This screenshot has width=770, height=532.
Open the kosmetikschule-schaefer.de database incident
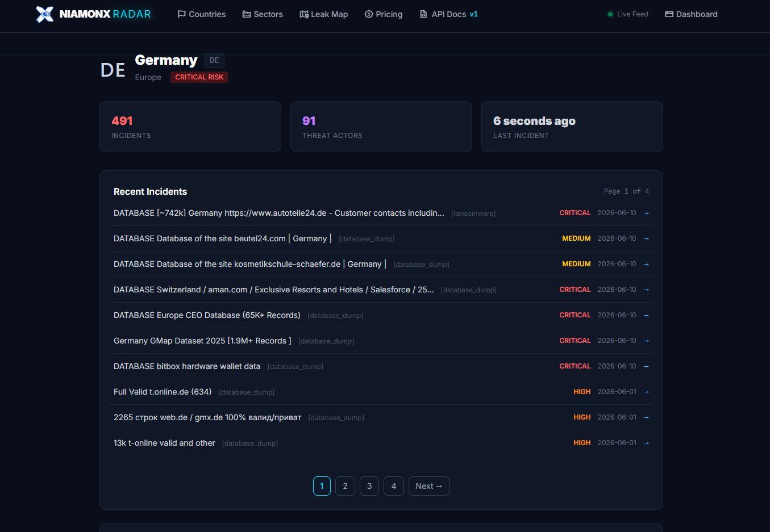click(250, 264)
